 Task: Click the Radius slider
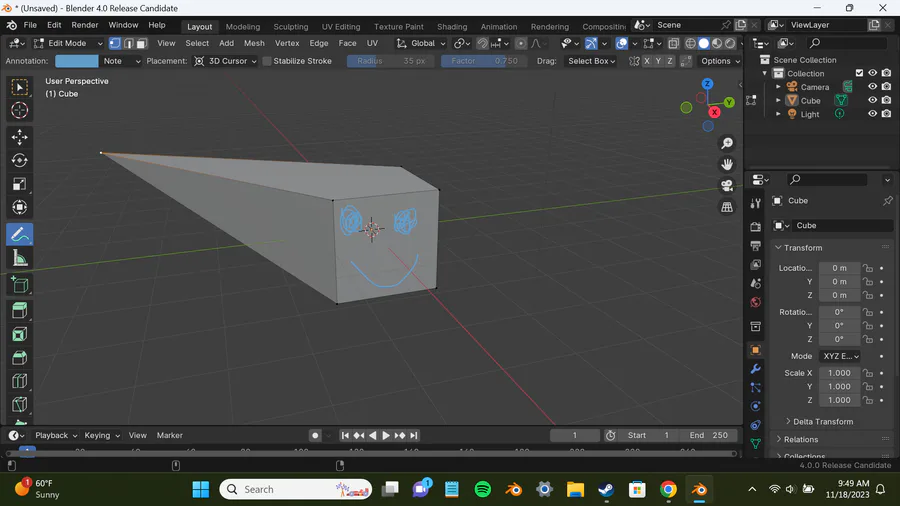[x=391, y=61]
